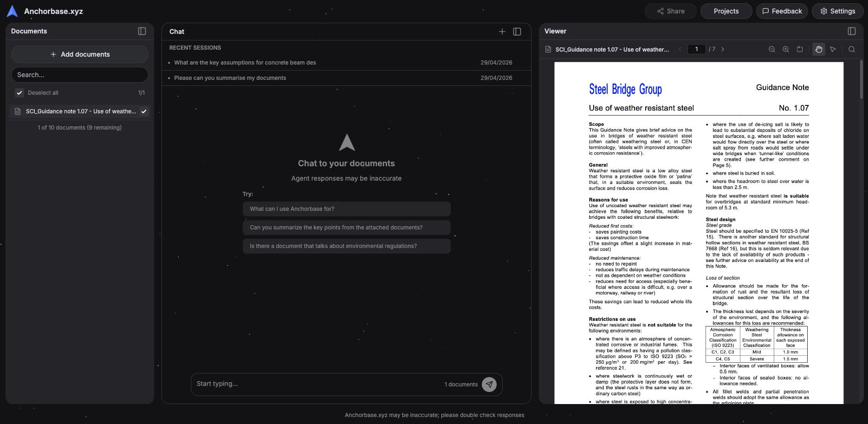Open the Feedback dialog

pyautogui.click(x=782, y=11)
